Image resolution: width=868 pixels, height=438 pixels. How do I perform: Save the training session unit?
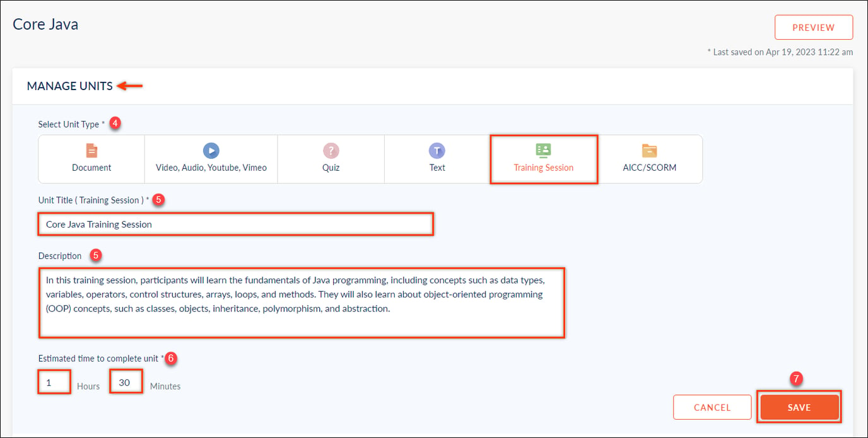pos(799,407)
